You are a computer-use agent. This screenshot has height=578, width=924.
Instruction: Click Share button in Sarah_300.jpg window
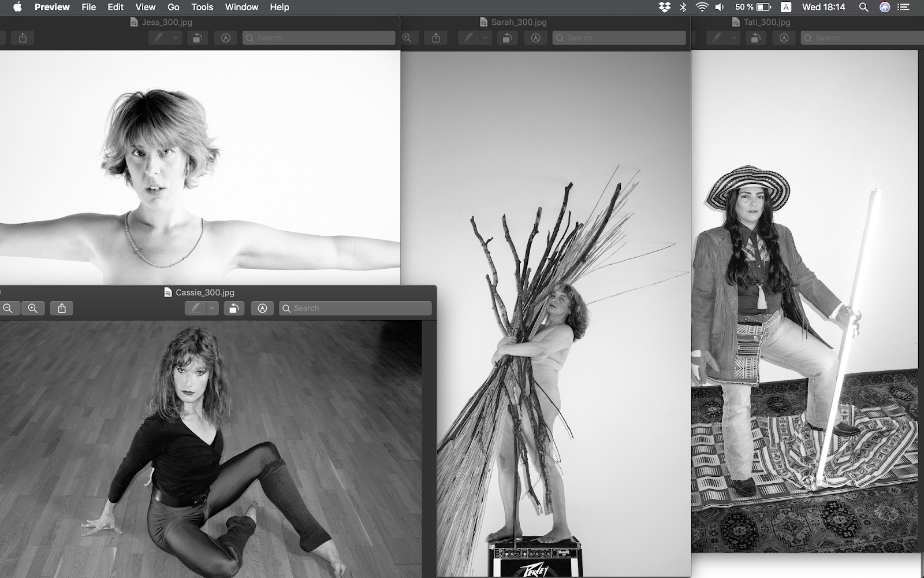[x=436, y=38]
